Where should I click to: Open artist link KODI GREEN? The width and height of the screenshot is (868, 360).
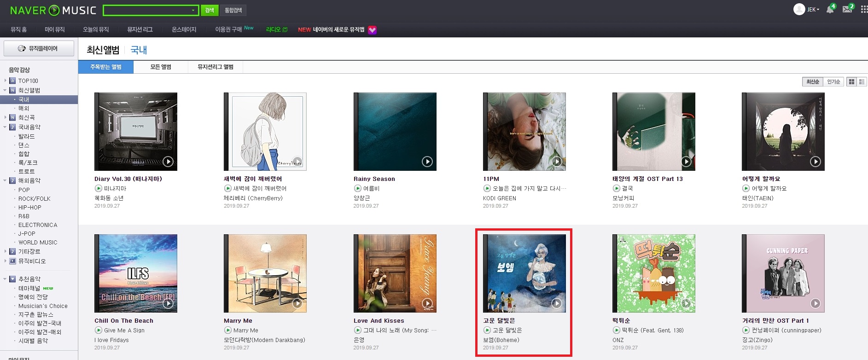point(499,198)
